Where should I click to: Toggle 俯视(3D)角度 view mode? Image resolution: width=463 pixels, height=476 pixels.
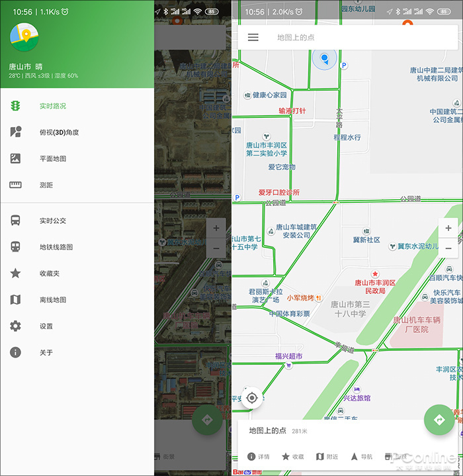click(x=58, y=132)
